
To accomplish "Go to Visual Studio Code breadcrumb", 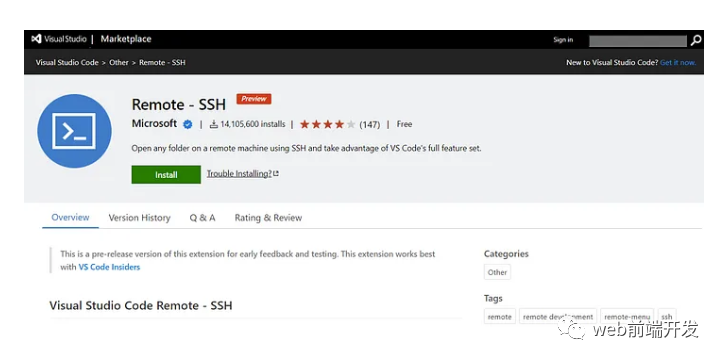I will [67, 62].
